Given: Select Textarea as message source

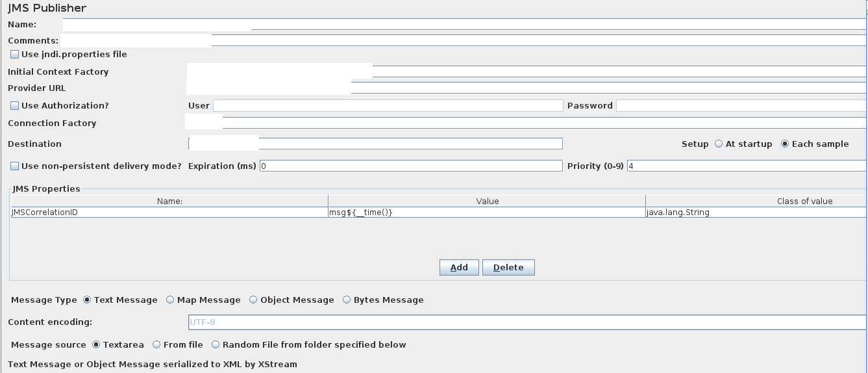Looking at the screenshot, I should [96, 345].
